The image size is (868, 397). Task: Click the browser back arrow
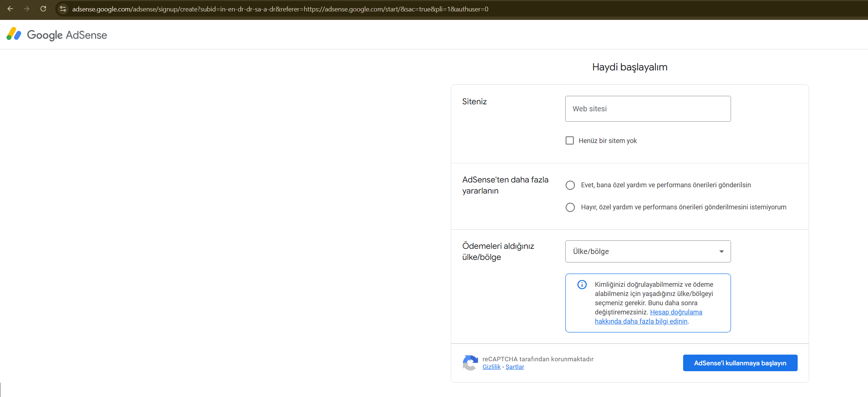coord(10,9)
